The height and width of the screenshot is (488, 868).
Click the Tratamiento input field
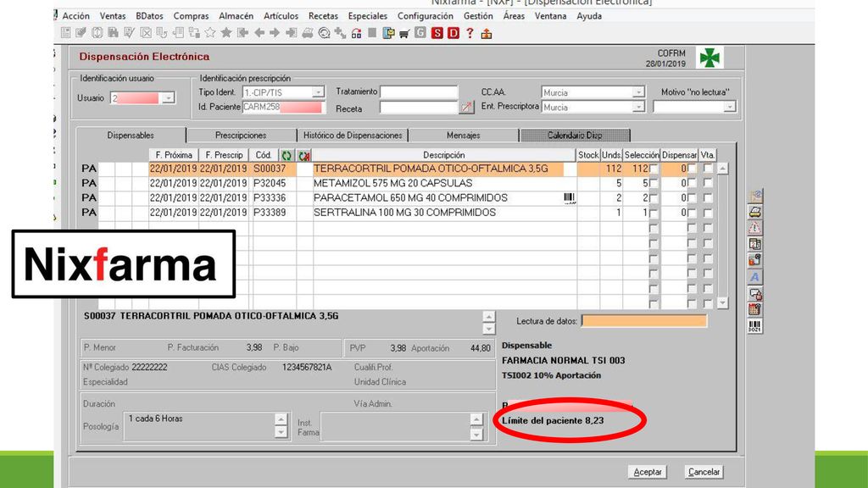[x=419, y=91]
